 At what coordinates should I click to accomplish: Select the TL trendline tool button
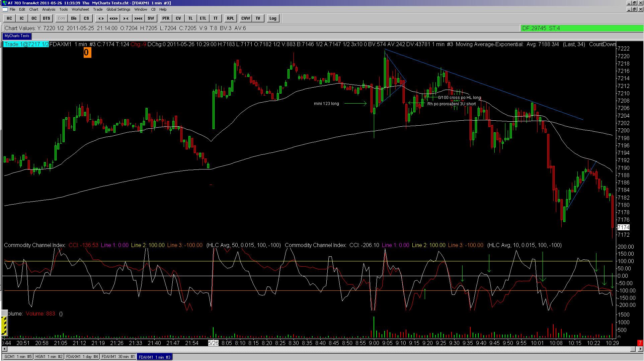[x=190, y=18]
